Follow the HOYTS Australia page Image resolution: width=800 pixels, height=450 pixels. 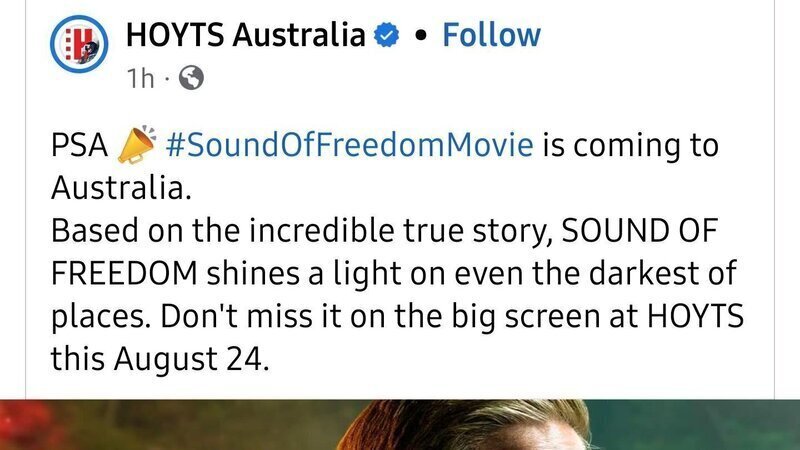click(x=491, y=36)
